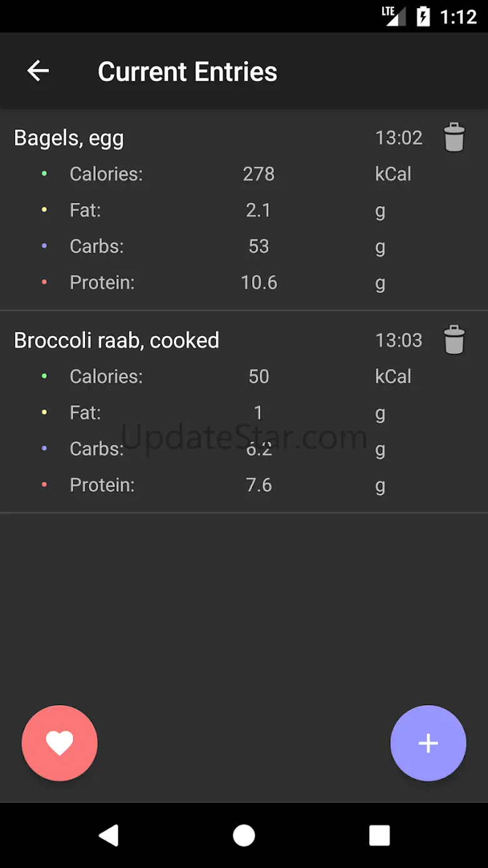Image resolution: width=488 pixels, height=868 pixels.
Task: Select the Broccoli raab, cooked title
Action: [x=116, y=341]
